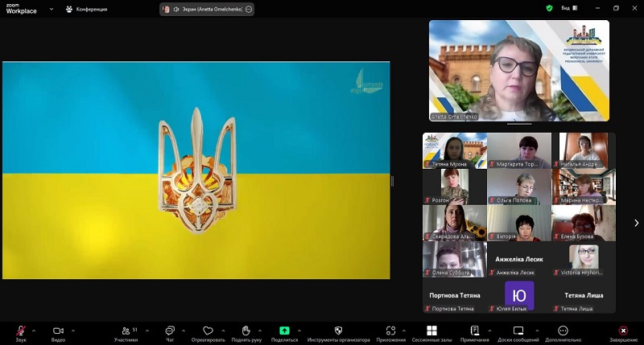Open the Приложения apps panel
This screenshot has width=644, height=345.
pyautogui.click(x=390, y=334)
